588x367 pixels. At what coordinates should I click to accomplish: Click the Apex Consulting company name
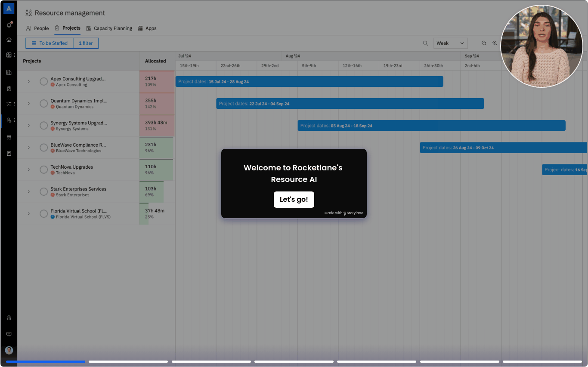[x=71, y=85]
